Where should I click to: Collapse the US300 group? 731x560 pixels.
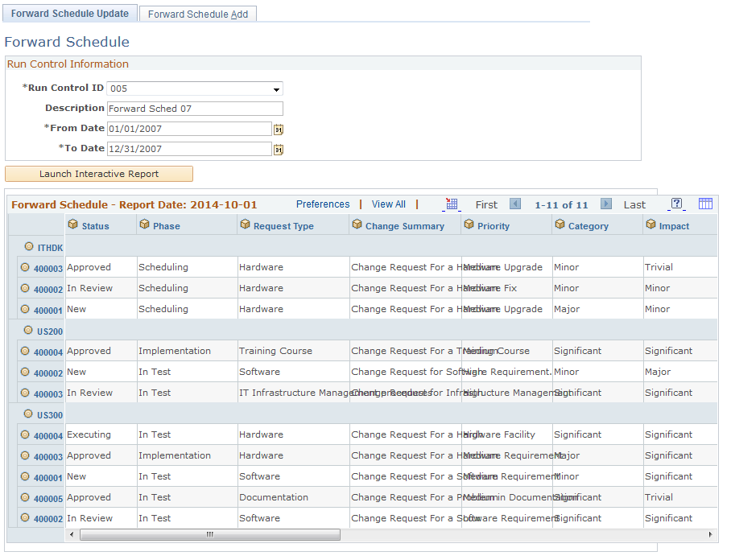click(x=28, y=414)
